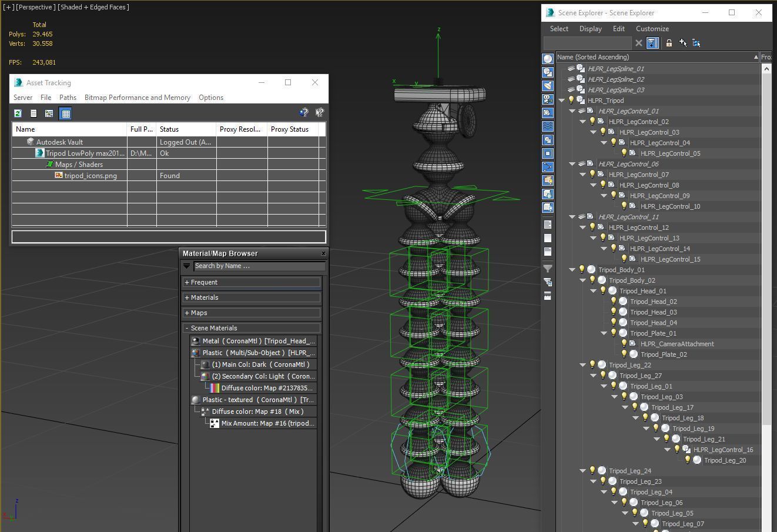Select the Plastic - textured CoronaMtl material

(253, 400)
